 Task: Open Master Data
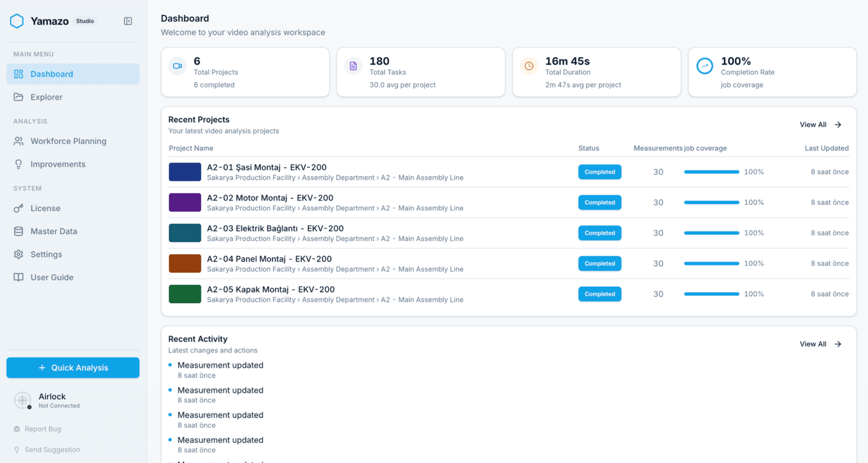pos(73,231)
